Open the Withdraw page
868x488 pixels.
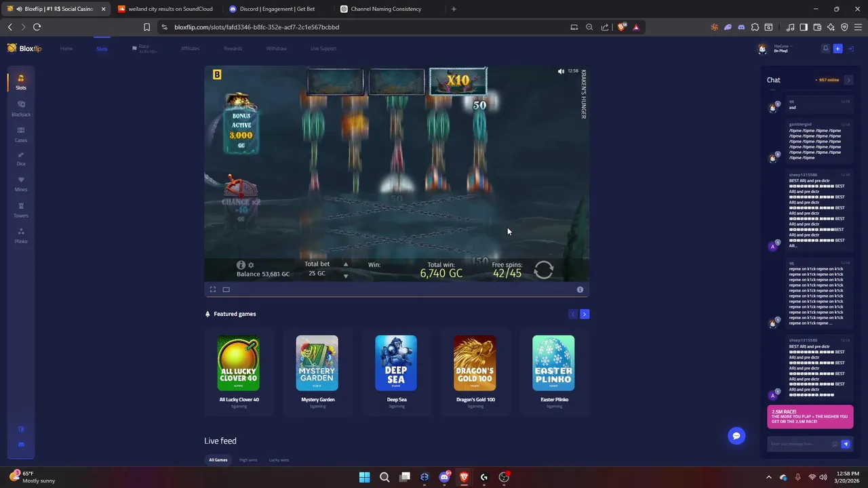click(276, 49)
